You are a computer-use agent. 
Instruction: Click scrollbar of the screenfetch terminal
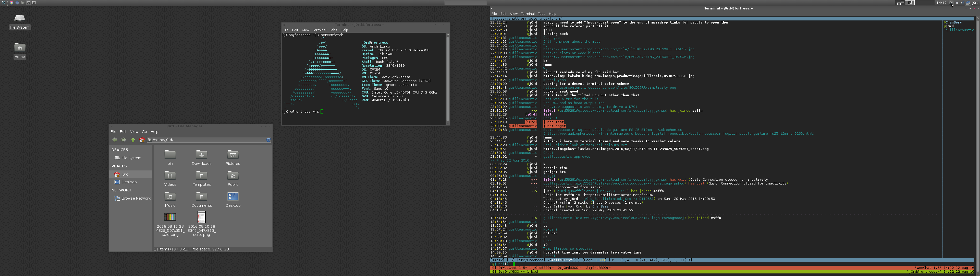click(x=448, y=78)
